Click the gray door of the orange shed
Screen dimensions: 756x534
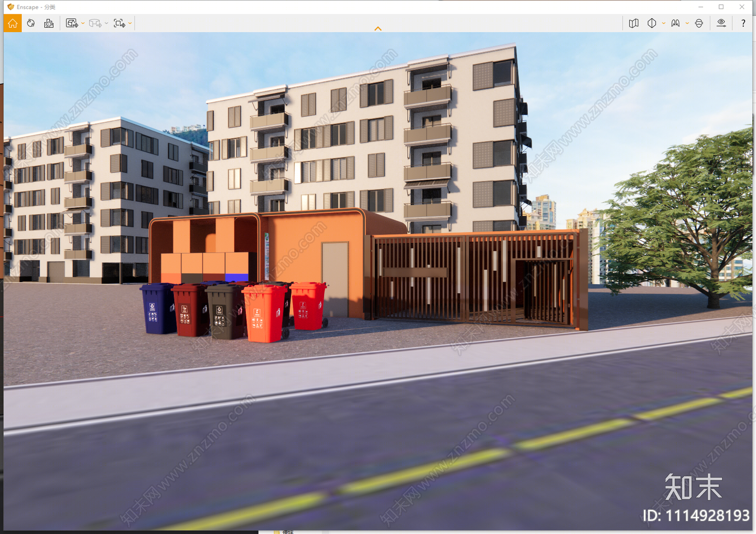coord(335,279)
